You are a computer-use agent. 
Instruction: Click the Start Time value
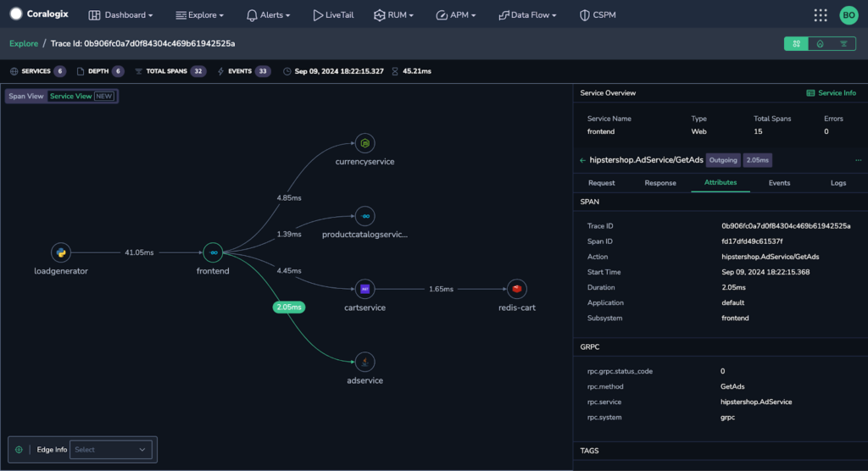click(765, 272)
